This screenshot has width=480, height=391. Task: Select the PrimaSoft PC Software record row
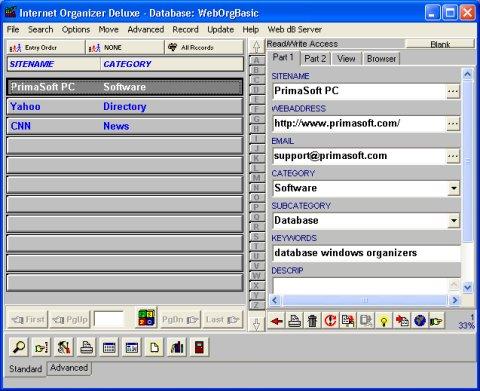125,87
